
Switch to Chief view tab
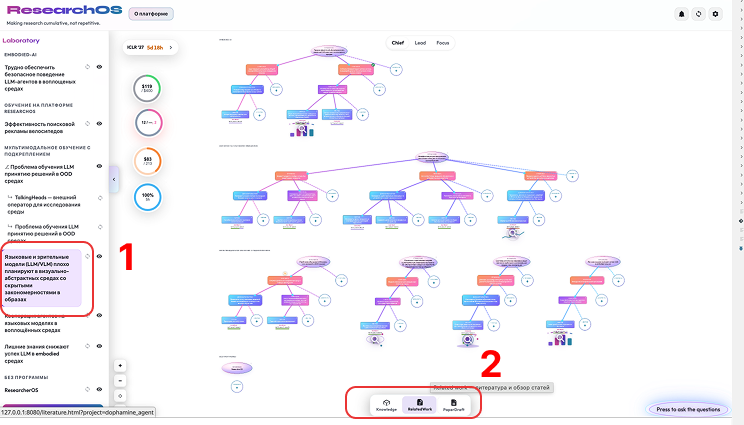(398, 43)
